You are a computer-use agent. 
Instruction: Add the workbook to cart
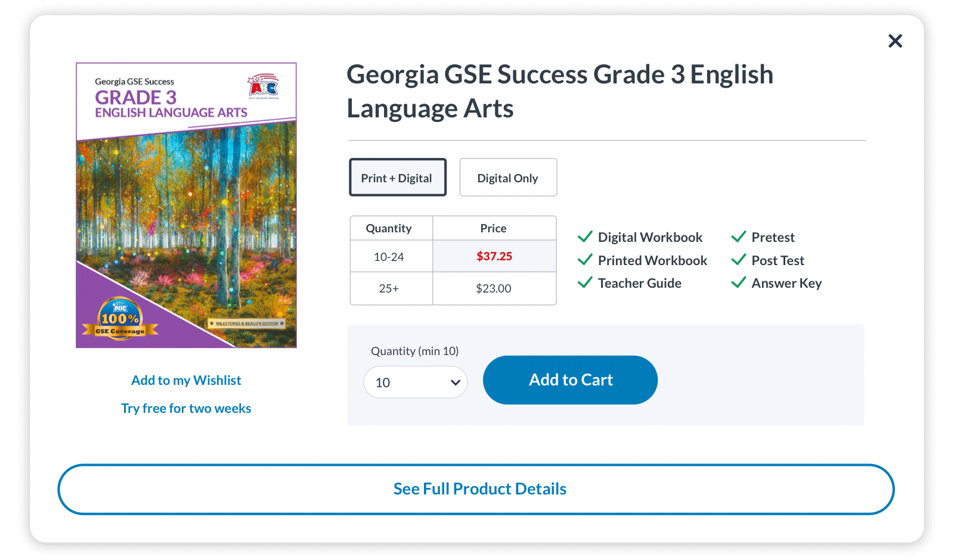pos(571,380)
